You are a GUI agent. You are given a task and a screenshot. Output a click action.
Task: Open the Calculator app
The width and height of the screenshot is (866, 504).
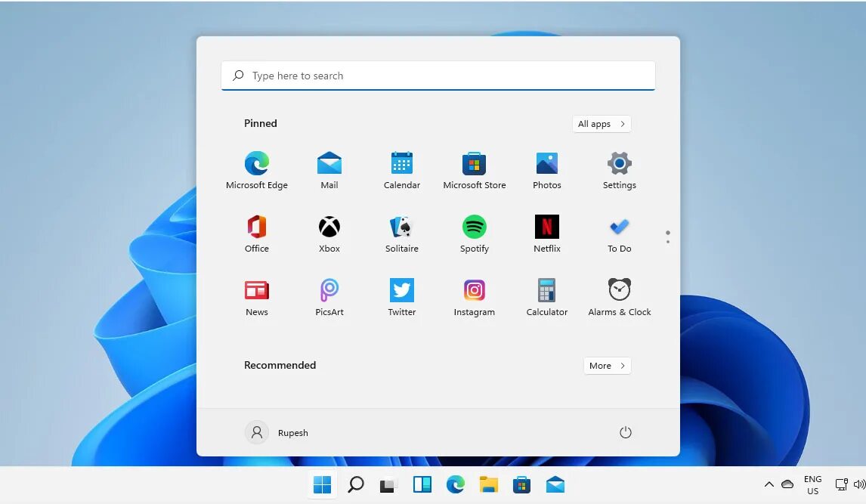[547, 297]
